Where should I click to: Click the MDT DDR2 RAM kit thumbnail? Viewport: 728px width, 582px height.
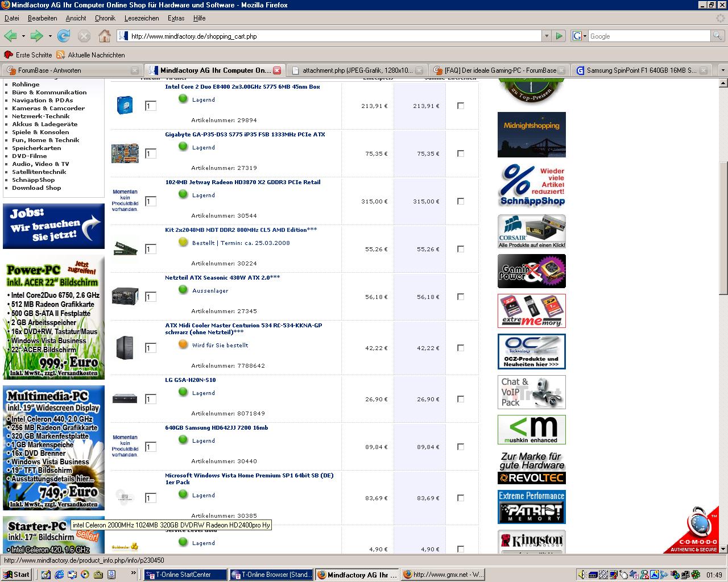pos(125,249)
